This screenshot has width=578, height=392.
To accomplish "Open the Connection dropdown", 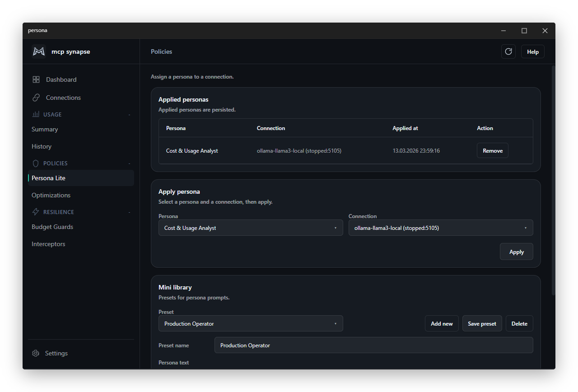I will (441, 228).
